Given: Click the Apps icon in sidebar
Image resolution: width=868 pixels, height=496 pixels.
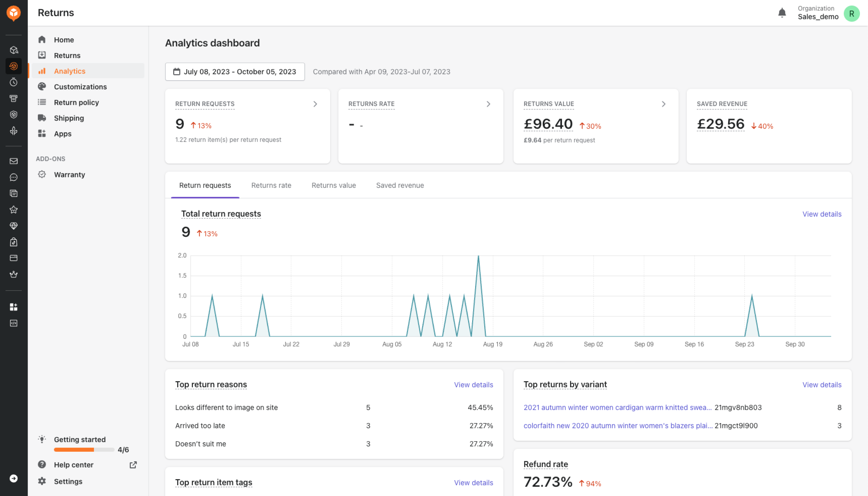Looking at the screenshot, I should tap(42, 134).
